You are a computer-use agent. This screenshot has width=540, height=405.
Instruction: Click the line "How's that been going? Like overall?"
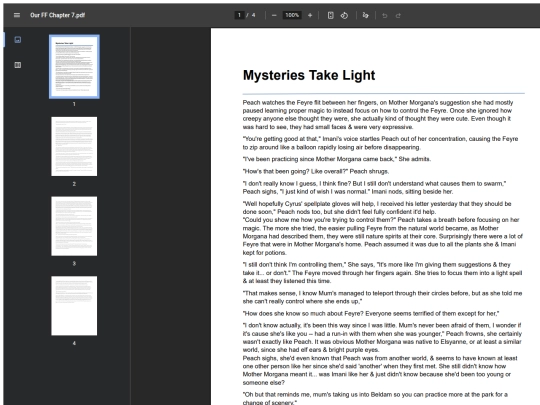click(x=316, y=171)
